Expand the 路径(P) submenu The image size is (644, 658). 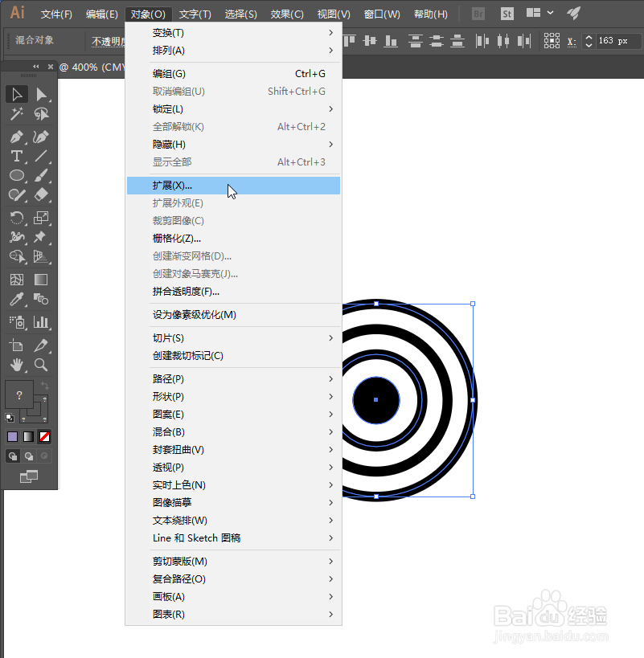click(233, 379)
